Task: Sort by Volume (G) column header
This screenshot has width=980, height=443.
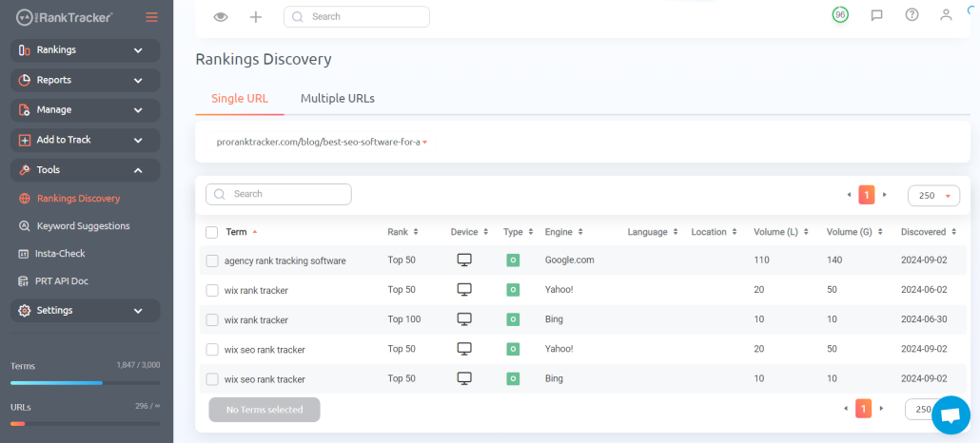Action: click(x=854, y=232)
